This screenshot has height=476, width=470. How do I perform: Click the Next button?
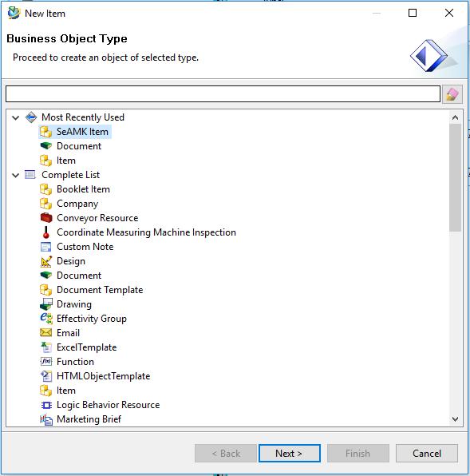click(x=290, y=453)
